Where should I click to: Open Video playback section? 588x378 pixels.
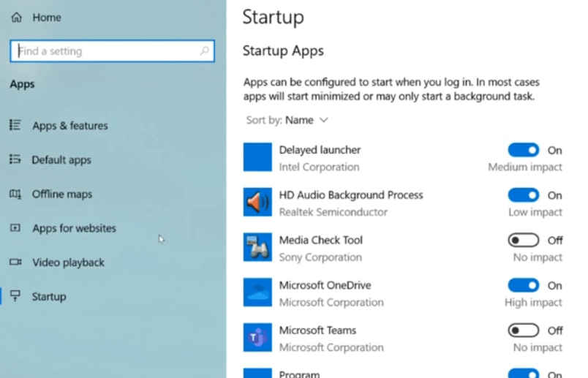pyautogui.click(x=68, y=262)
